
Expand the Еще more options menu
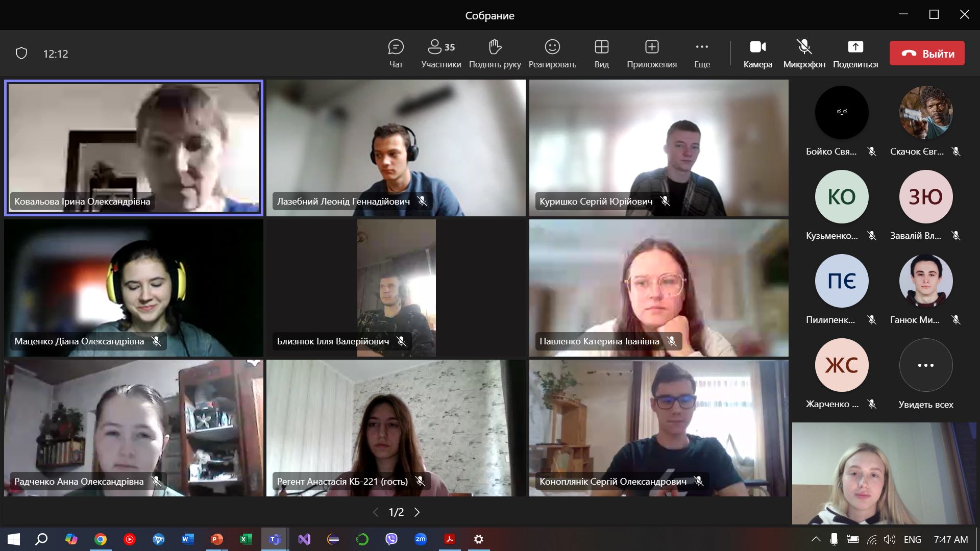click(x=702, y=53)
